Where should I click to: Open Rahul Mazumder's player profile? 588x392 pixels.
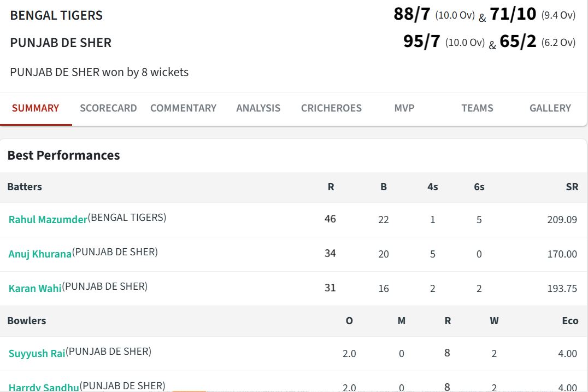46,219
